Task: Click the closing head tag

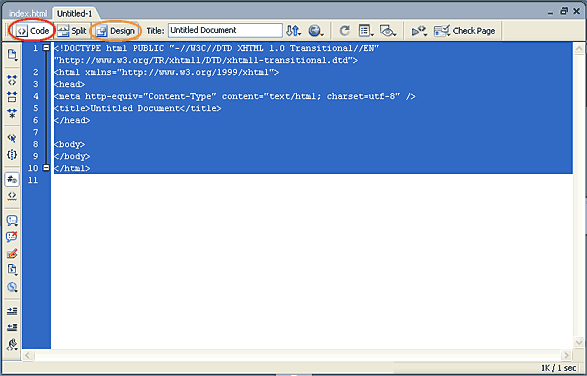Action: click(72, 120)
